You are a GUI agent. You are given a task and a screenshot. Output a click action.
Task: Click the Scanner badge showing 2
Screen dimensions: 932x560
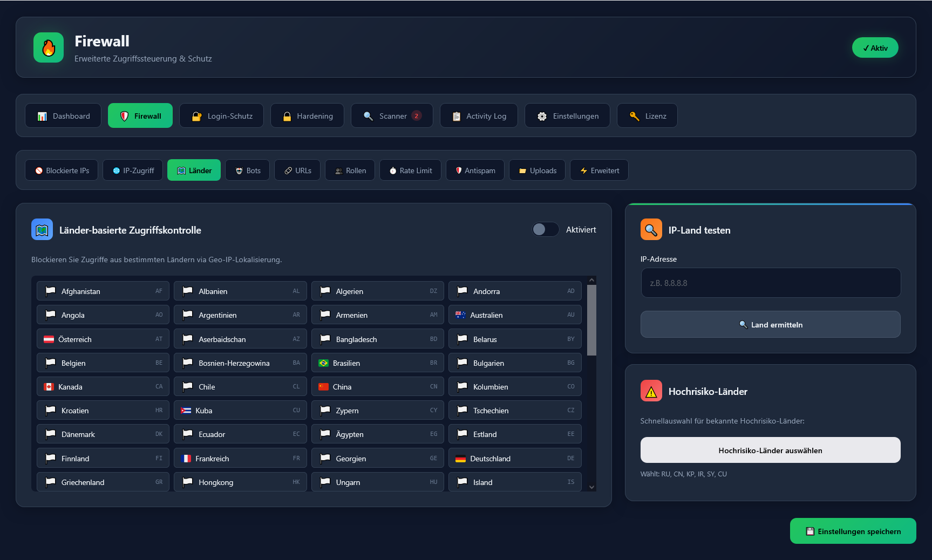[x=417, y=116]
